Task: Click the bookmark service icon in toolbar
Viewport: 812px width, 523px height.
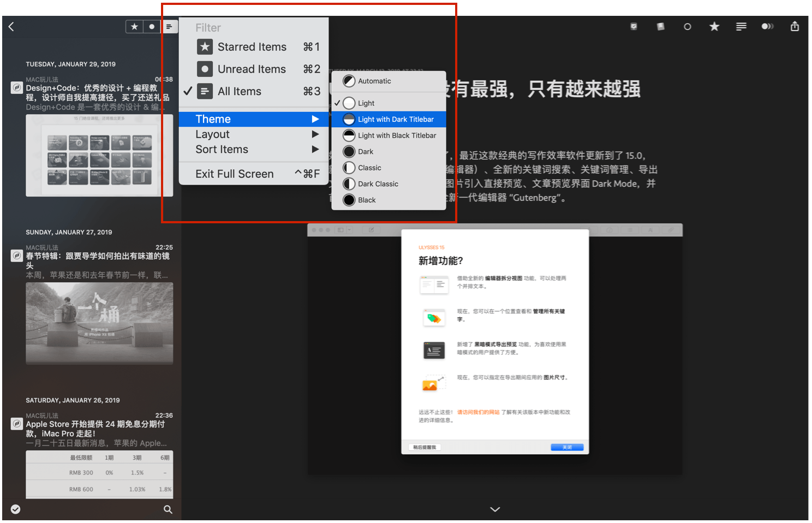Action: (660, 26)
